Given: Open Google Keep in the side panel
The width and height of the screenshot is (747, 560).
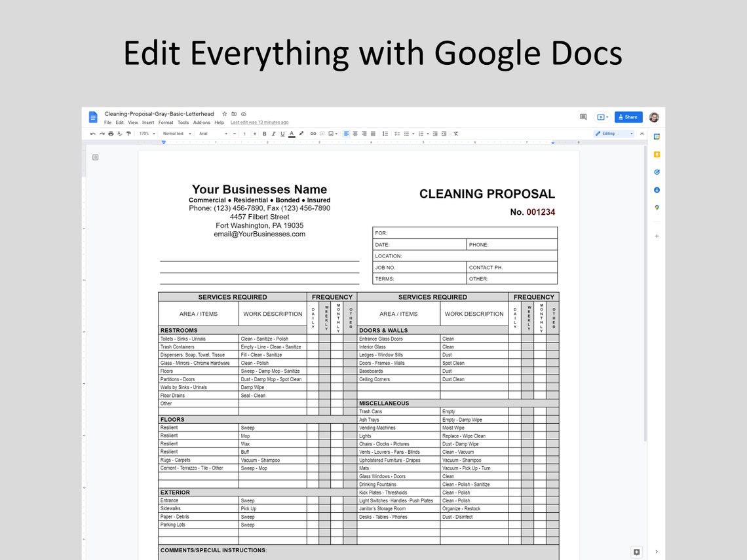Looking at the screenshot, I should pyautogui.click(x=657, y=154).
